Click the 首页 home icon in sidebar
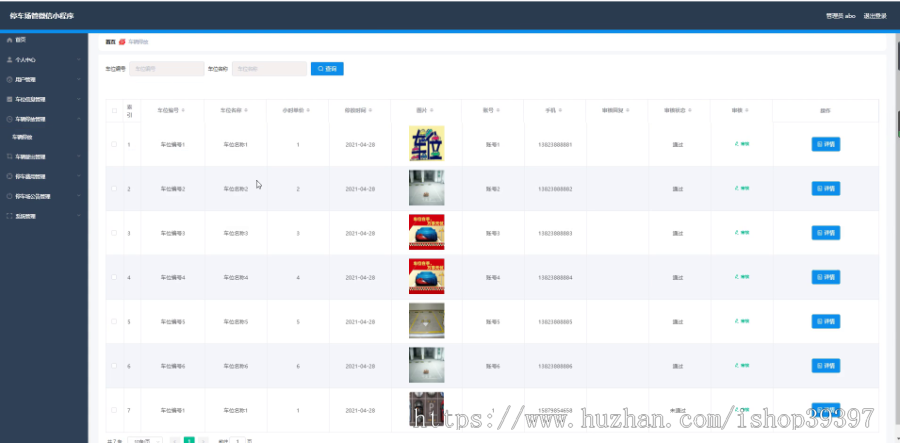900x443 pixels. (x=9, y=40)
